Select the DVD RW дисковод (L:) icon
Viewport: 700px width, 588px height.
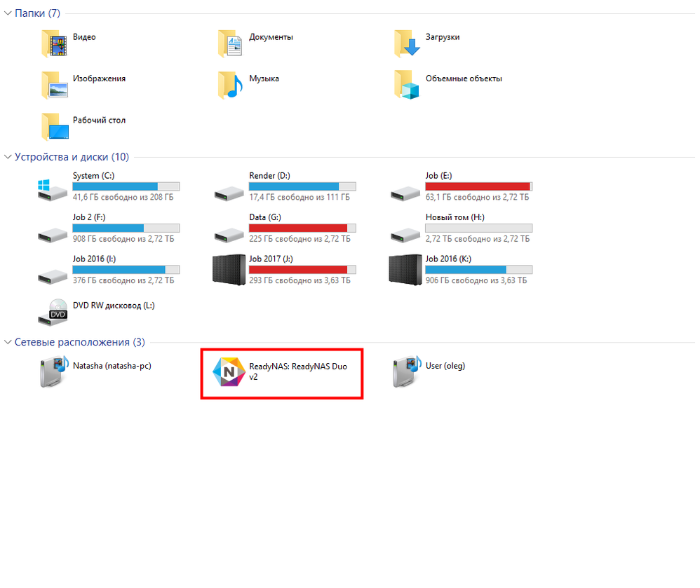(x=53, y=312)
